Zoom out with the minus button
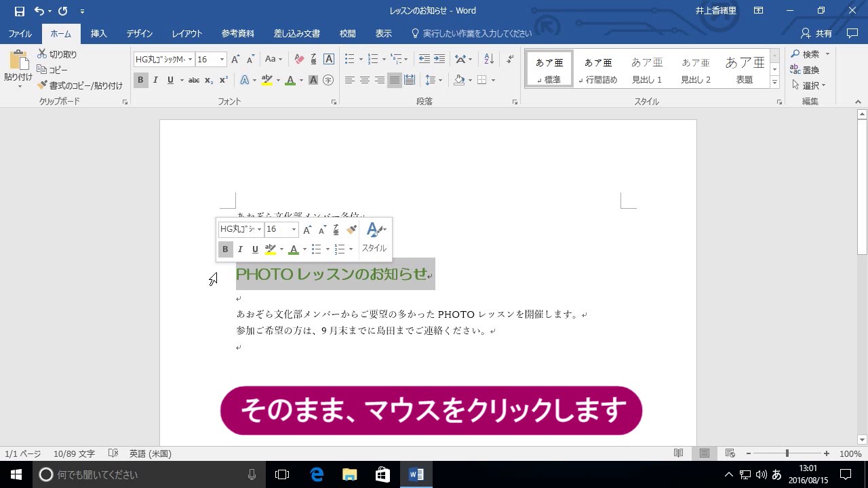 point(749,453)
